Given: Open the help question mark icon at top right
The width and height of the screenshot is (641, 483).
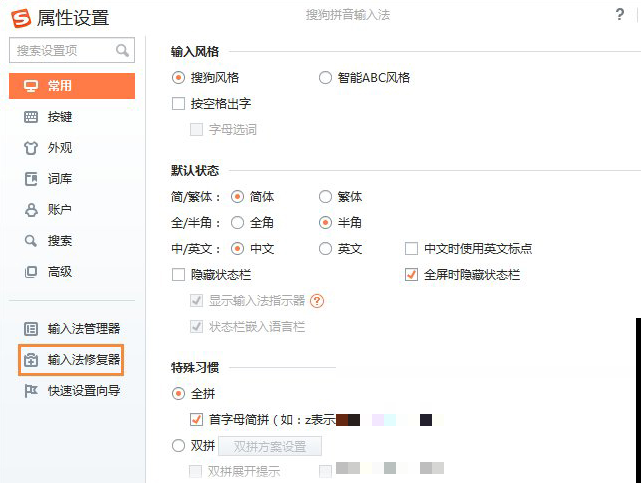Looking at the screenshot, I should [x=620, y=14].
